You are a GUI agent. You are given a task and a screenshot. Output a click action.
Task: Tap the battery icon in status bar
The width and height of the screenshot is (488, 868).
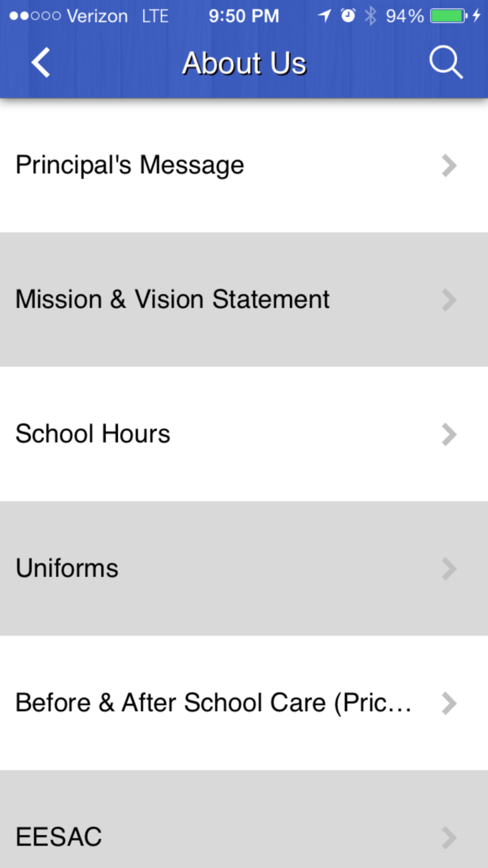tap(448, 16)
